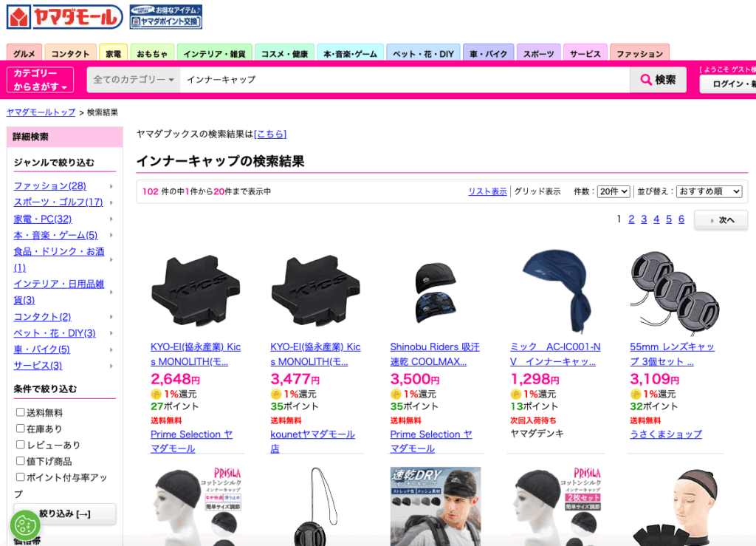Viewport: 756px width, 546px height.
Task: Open the first Kics MONOLITH product image
Action: (x=196, y=291)
